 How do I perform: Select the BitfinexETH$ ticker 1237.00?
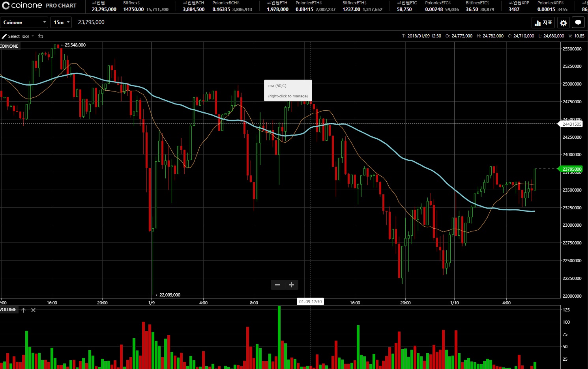[362, 6]
